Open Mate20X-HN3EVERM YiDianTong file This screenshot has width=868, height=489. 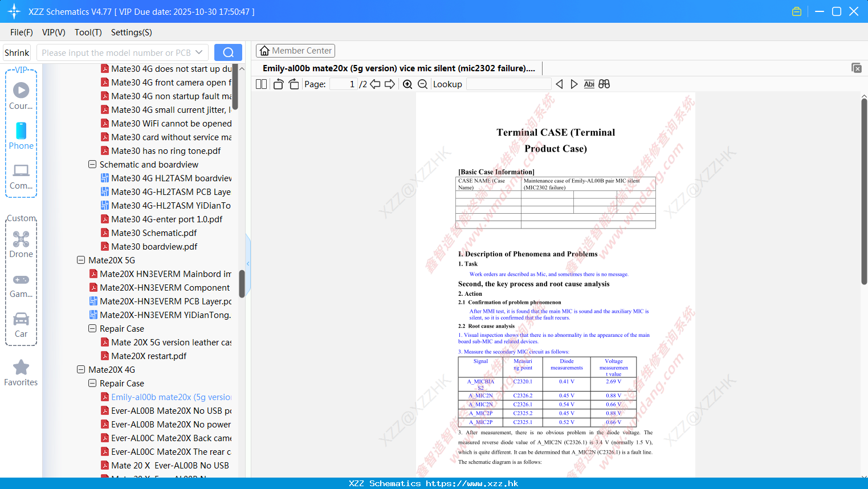pyautogui.click(x=161, y=315)
